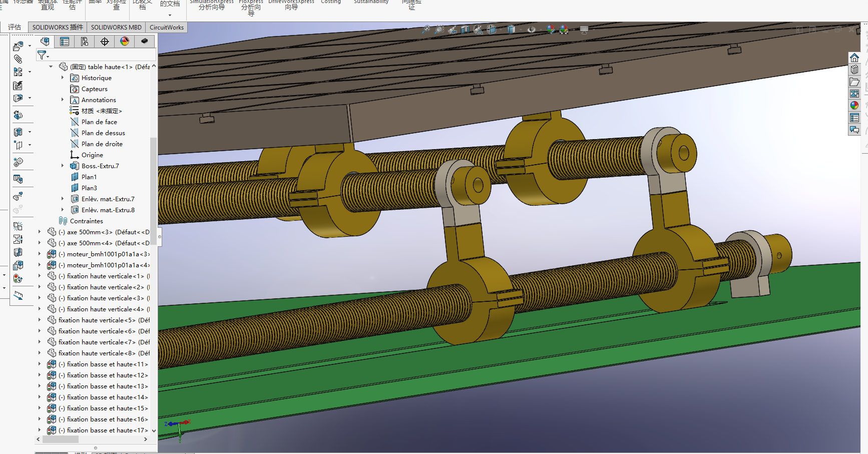The height and width of the screenshot is (454, 868).
Task: Expand the Enlèv. mat.-Extru.8 feature
Action: [x=63, y=210]
